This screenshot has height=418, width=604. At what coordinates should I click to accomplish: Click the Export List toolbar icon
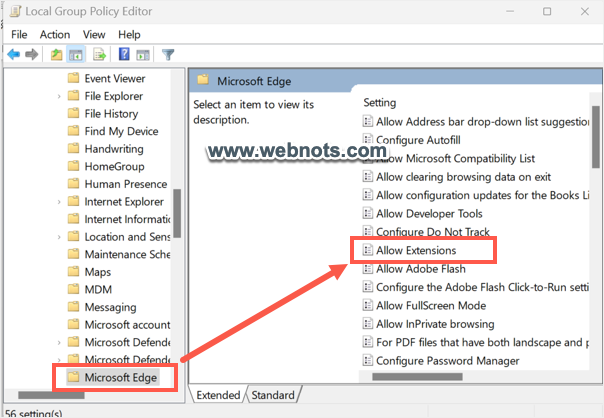pyautogui.click(x=99, y=54)
